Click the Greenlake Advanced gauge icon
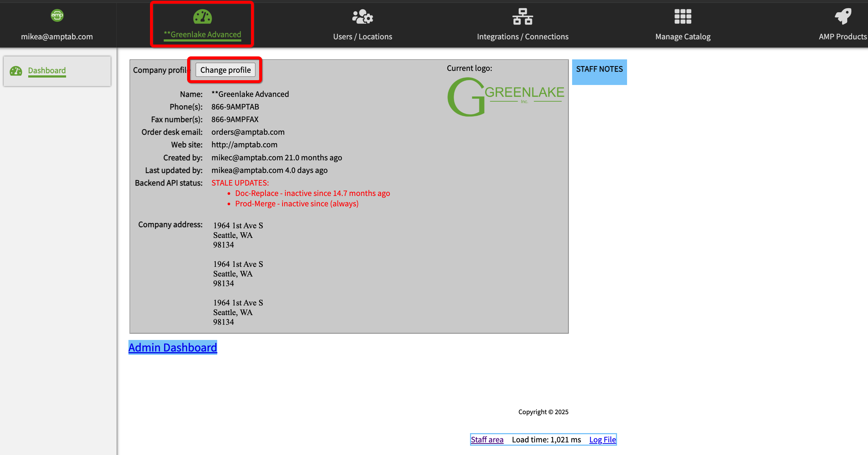 click(x=202, y=17)
